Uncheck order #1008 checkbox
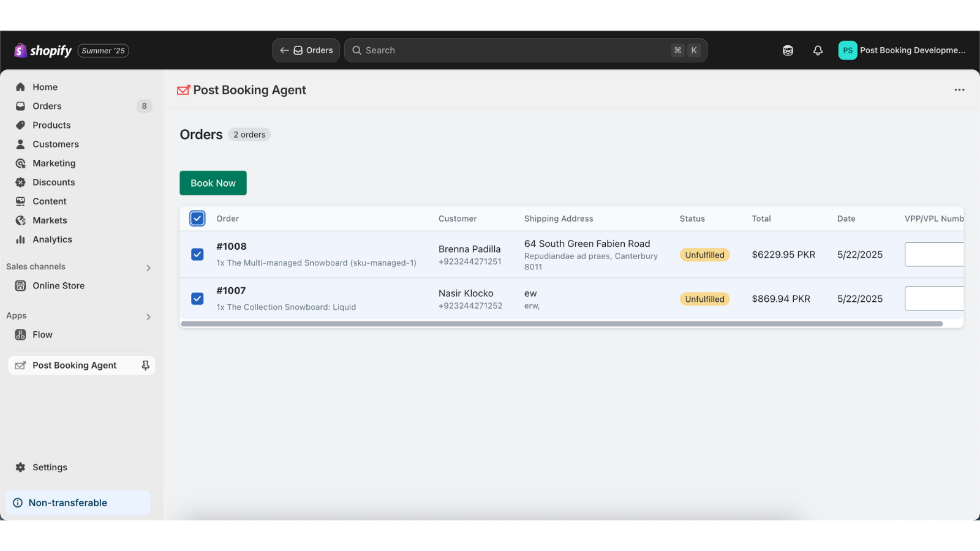Viewport: 980px width, 551px height. tap(197, 254)
